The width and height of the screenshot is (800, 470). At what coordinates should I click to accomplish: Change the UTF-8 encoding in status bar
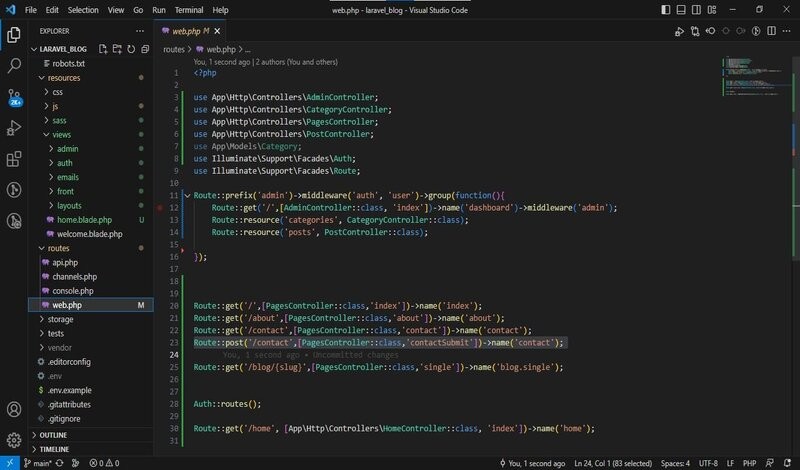pos(708,463)
